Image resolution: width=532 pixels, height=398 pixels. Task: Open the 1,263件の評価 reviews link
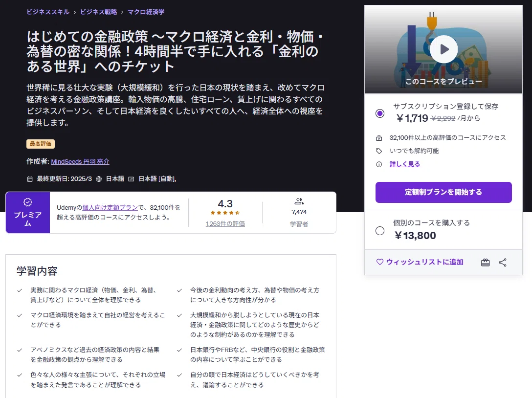pos(225,224)
